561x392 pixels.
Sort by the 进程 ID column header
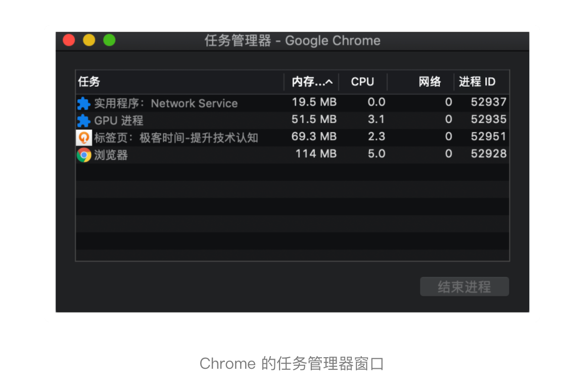(x=477, y=82)
